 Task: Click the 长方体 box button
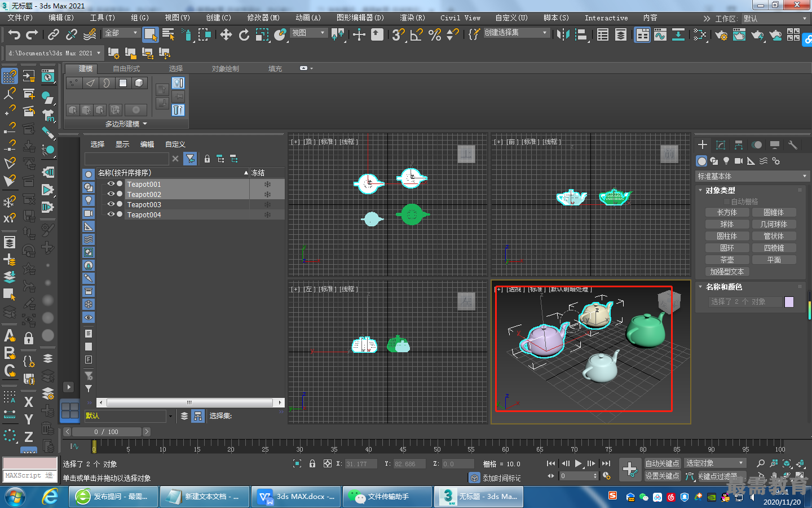pos(727,212)
